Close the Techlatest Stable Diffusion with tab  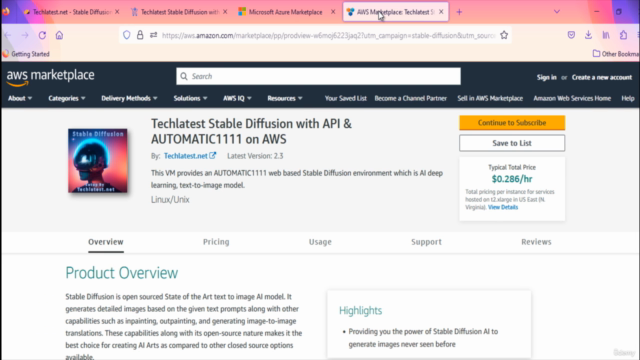(225, 12)
